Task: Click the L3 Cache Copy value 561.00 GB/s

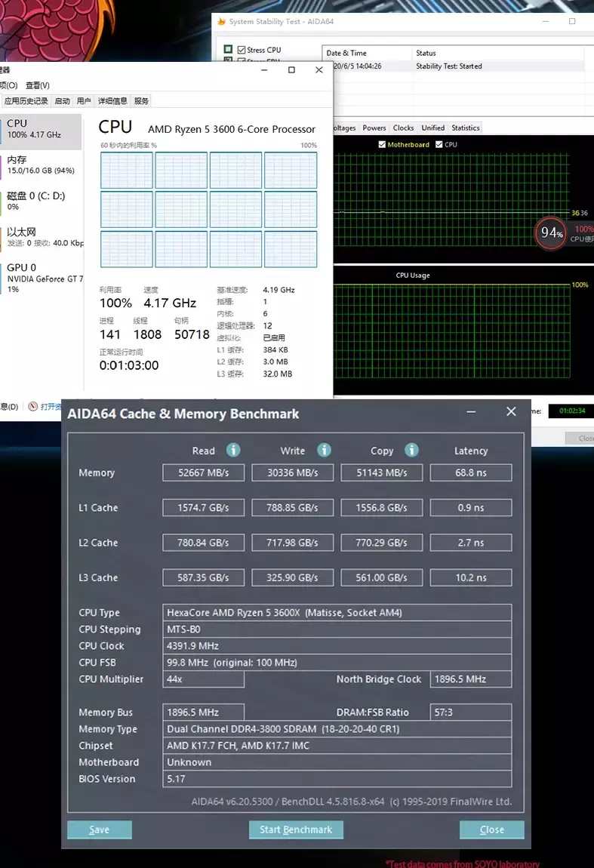Action: click(381, 577)
